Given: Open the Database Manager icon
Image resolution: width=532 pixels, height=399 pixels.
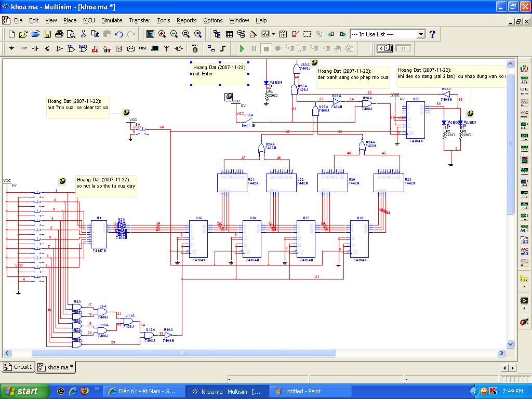Looking at the screenshot, I should coord(241,34).
